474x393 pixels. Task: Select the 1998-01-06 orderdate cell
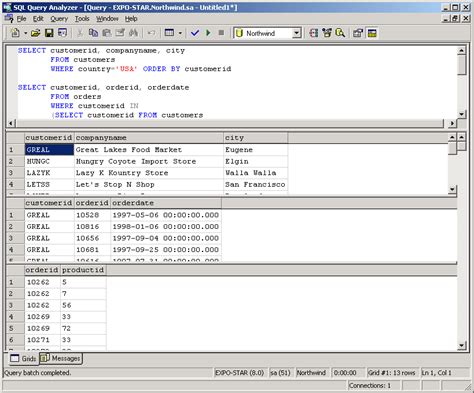166,227
